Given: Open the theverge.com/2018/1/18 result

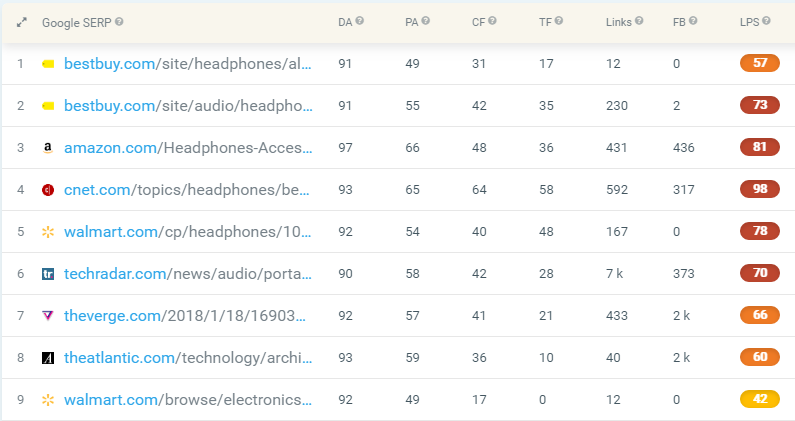Looking at the screenshot, I should (x=185, y=316).
